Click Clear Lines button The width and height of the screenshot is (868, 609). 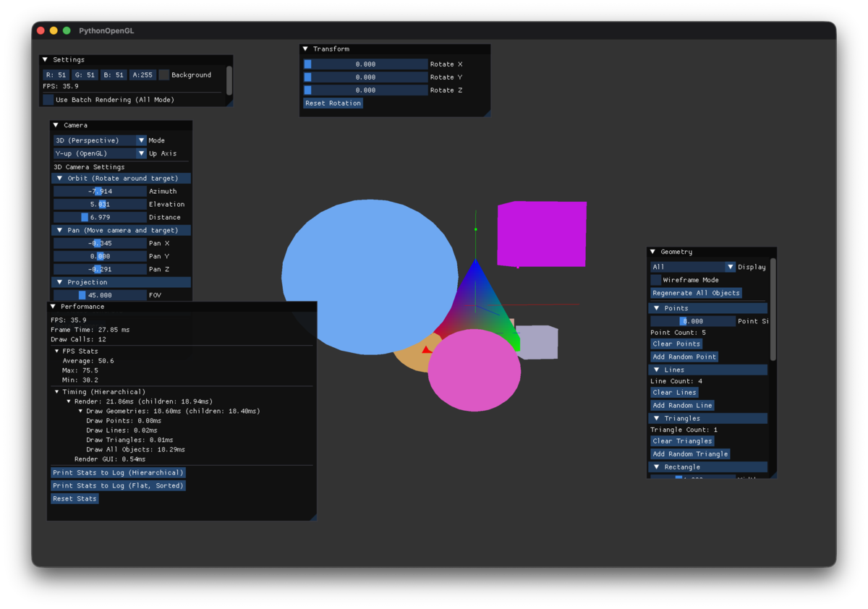[x=674, y=392]
